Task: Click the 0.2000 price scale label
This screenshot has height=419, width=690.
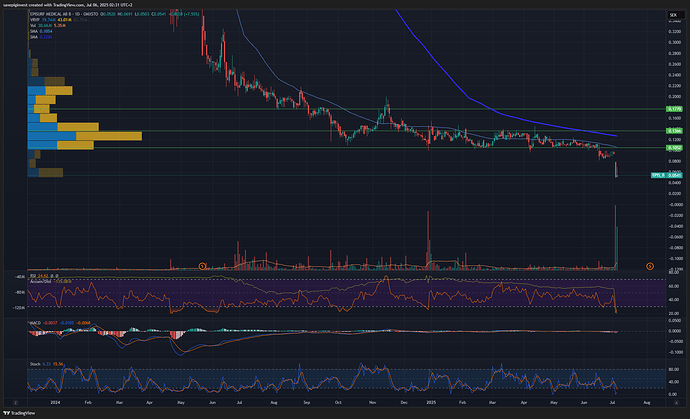Action: tap(675, 96)
